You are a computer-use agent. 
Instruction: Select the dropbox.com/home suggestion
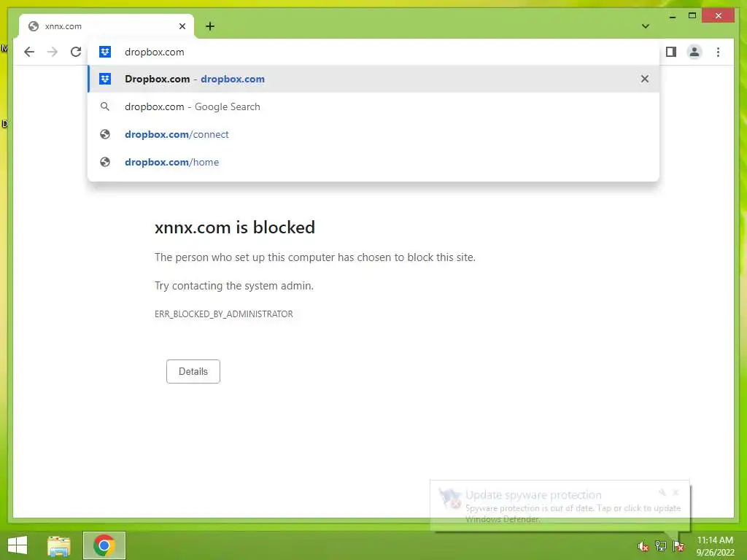pyautogui.click(x=374, y=162)
